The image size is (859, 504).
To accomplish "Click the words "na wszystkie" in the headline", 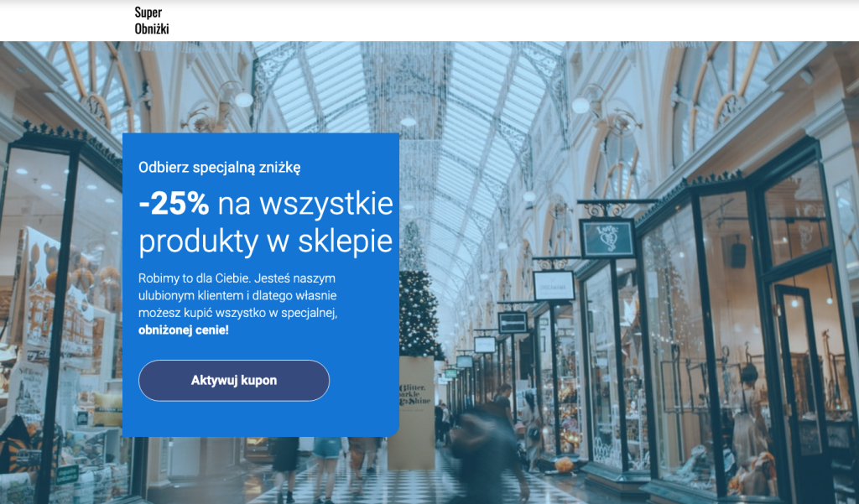I will [x=305, y=204].
